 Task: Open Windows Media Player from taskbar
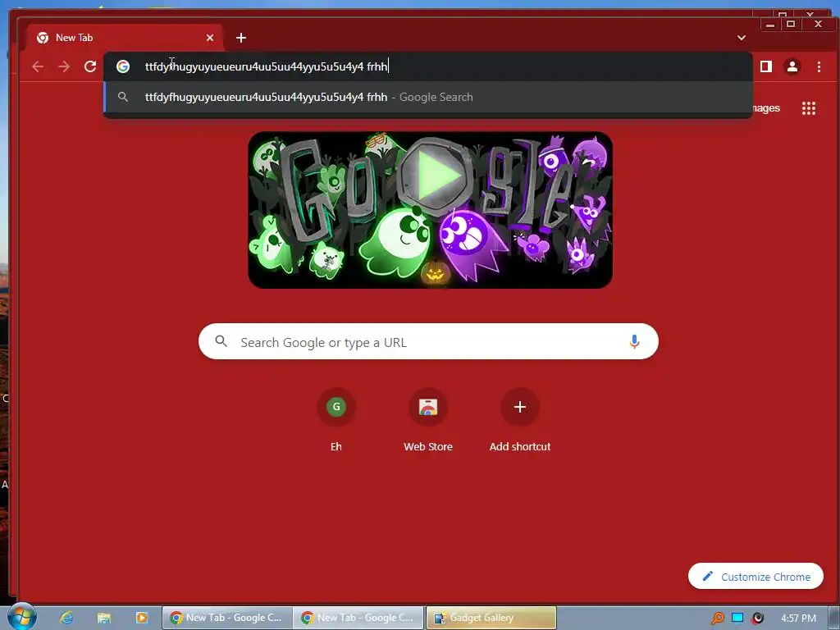(142, 618)
